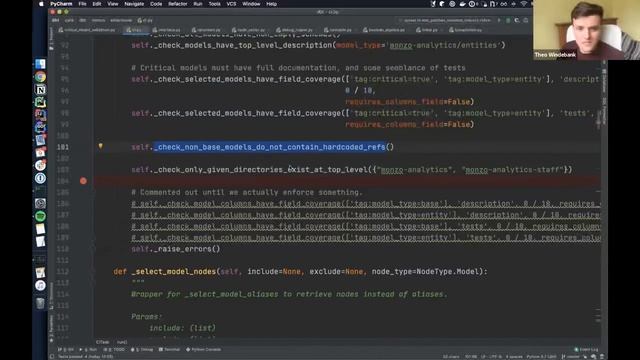Screen dimensions: 640x360
Task: Open Finder from the Dock
Action: tap(40, 64)
